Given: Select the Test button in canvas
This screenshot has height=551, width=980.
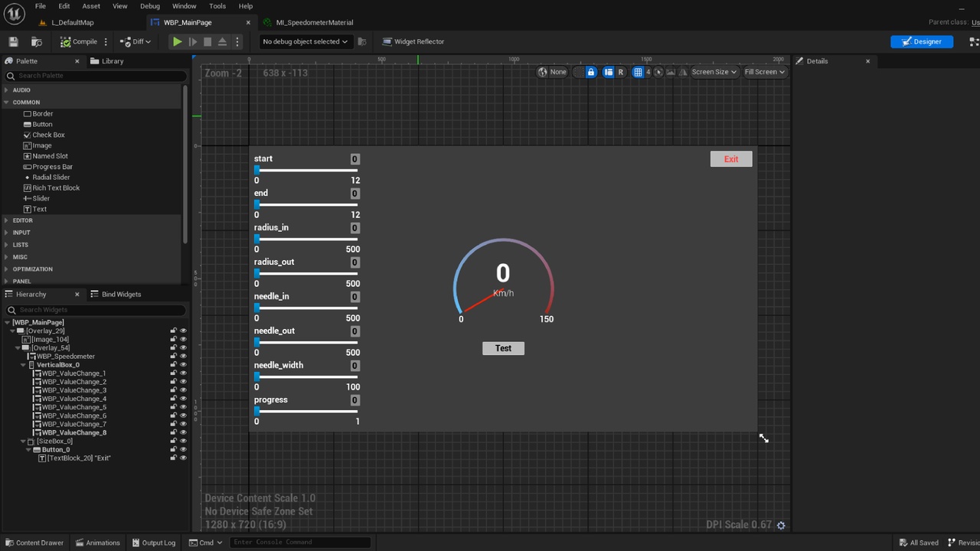Looking at the screenshot, I should tap(503, 348).
